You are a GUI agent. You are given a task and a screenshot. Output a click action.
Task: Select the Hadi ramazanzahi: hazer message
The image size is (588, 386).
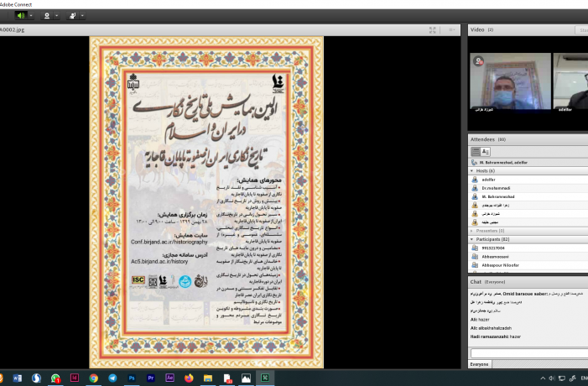[x=496, y=336]
